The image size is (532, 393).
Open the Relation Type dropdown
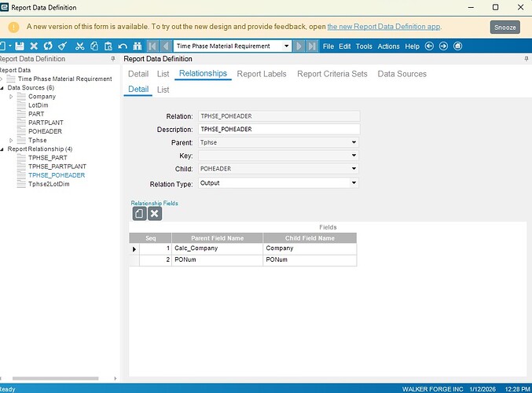pos(354,182)
